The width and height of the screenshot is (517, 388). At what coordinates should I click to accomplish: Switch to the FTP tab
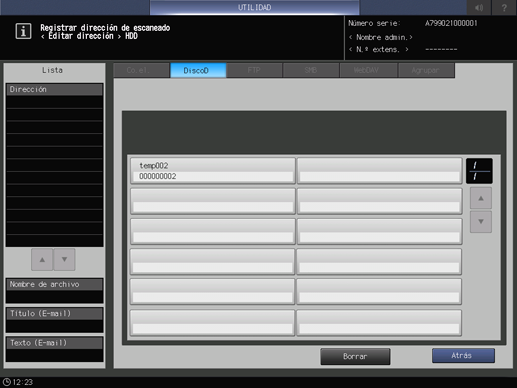pyautogui.click(x=254, y=70)
